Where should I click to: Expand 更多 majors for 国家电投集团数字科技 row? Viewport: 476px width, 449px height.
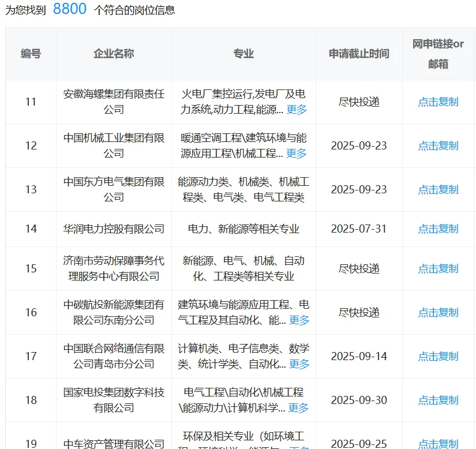(298, 407)
